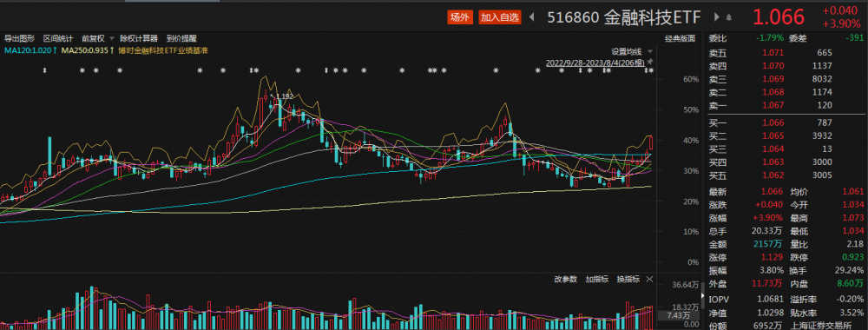
Task: Click 博时金融科技ETF业绩基准 legend
Action: 162,50
